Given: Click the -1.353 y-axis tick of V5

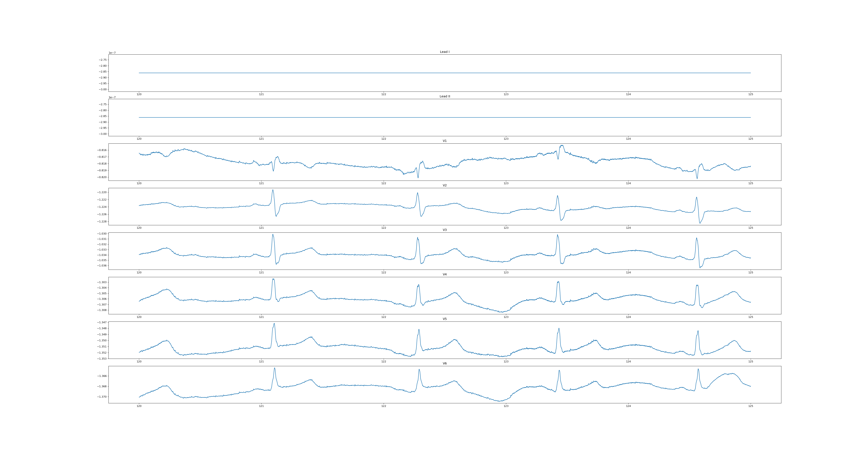Looking at the screenshot, I should pos(102,359).
